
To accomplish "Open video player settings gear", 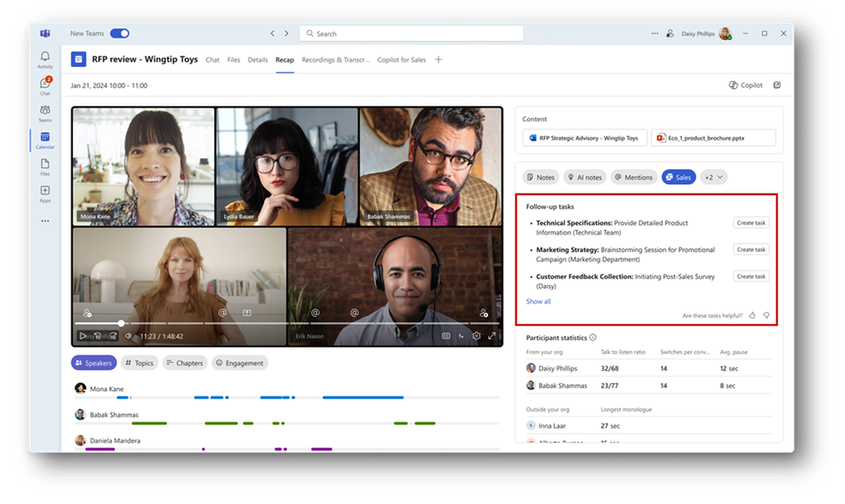I will (x=476, y=336).
